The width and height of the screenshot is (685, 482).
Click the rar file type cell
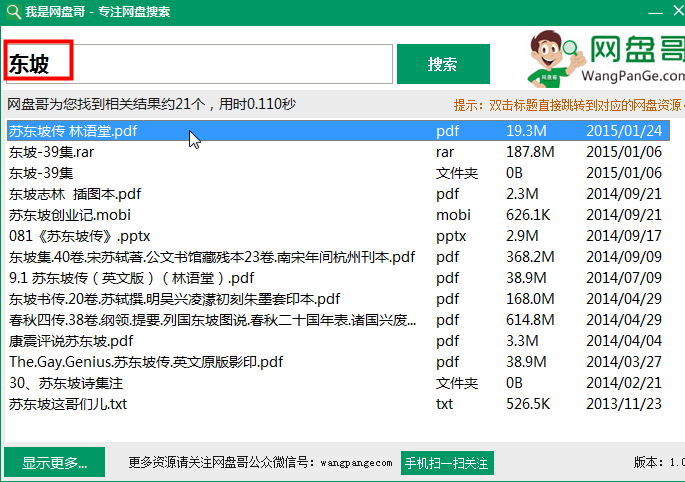(x=445, y=152)
